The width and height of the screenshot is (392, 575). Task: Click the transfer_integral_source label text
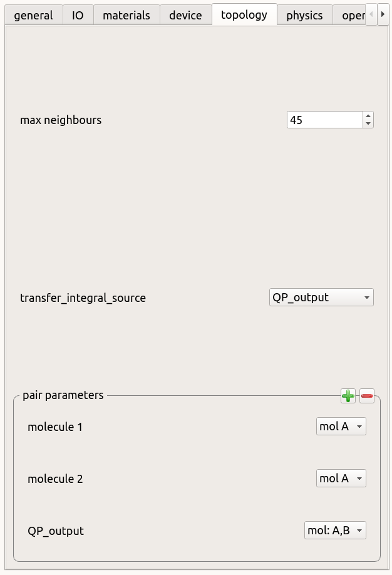point(83,298)
